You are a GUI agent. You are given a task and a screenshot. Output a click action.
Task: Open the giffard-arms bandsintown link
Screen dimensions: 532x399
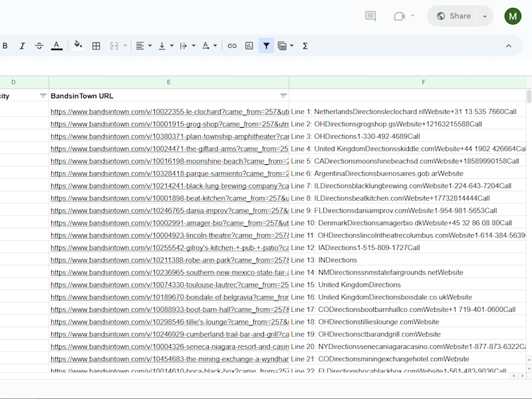(170, 148)
